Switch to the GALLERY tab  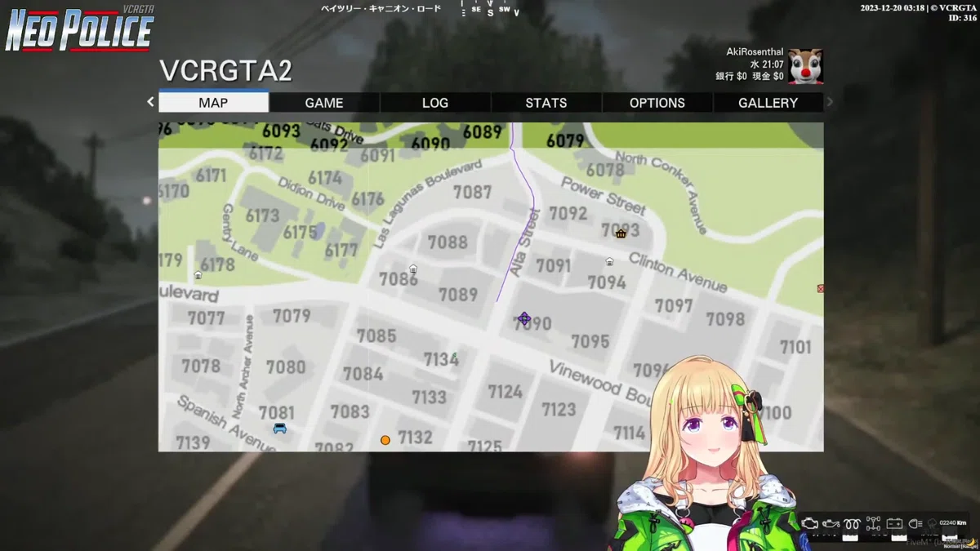768,102
